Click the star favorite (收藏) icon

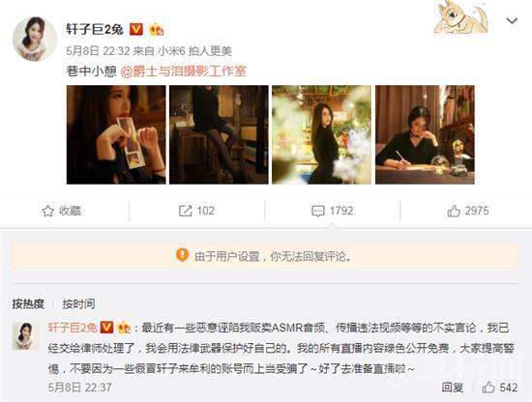[x=47, y=211]
